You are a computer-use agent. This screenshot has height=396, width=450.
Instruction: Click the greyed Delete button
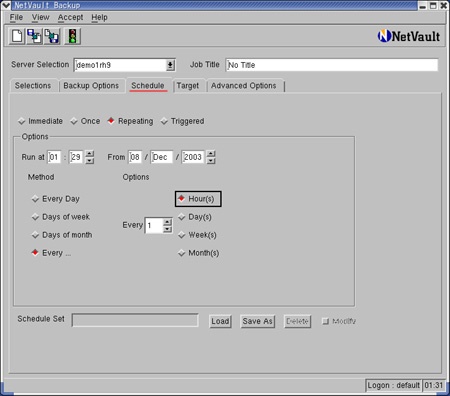297,321
